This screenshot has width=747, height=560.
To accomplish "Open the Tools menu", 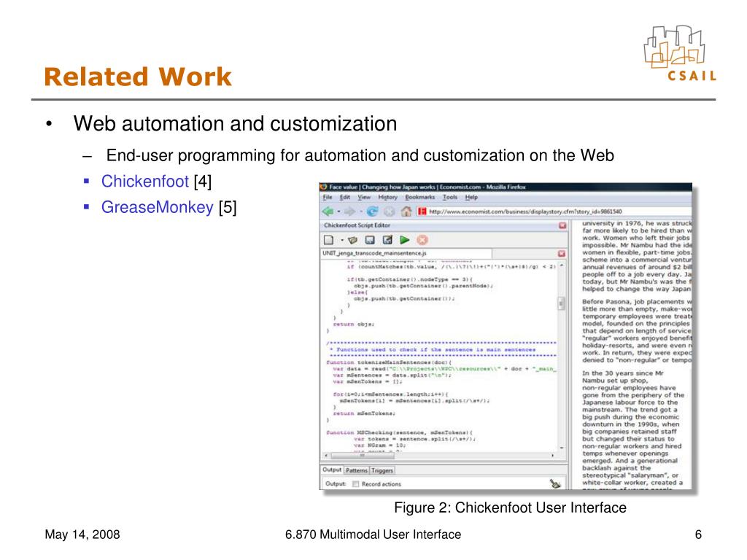I will (x=449, y=197).
